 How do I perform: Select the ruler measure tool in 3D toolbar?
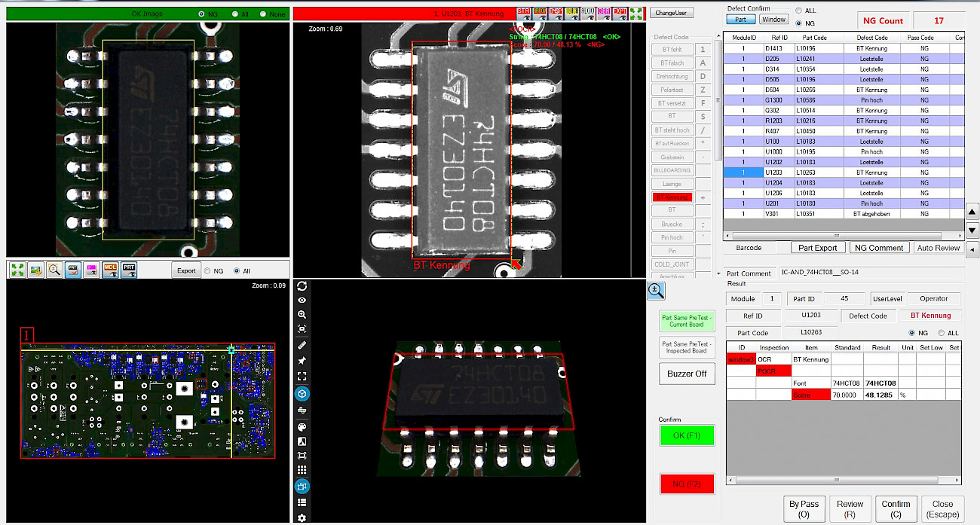[x=302, y=345]
